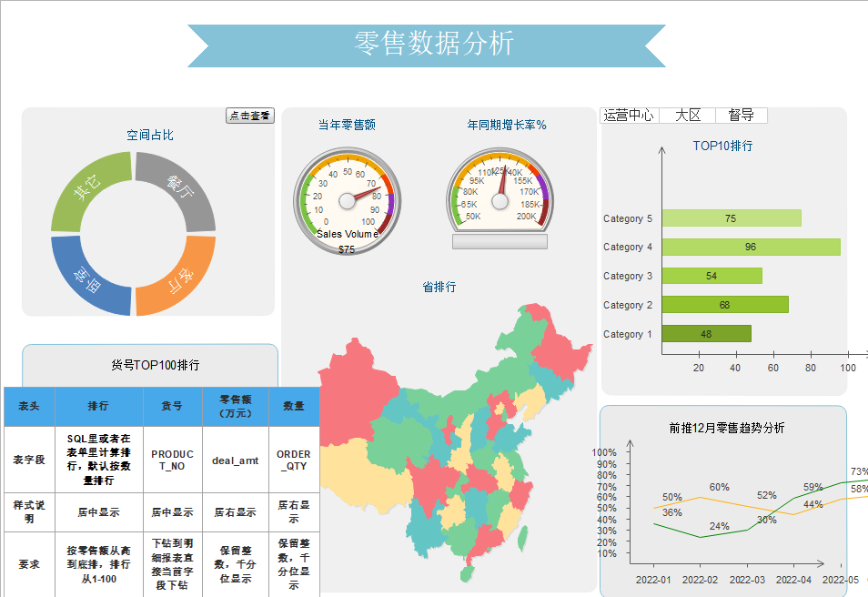The height and width of the screenshot is (597, 868).
Task: Click the 59% data label on trend chart
Action: point(813,487)
